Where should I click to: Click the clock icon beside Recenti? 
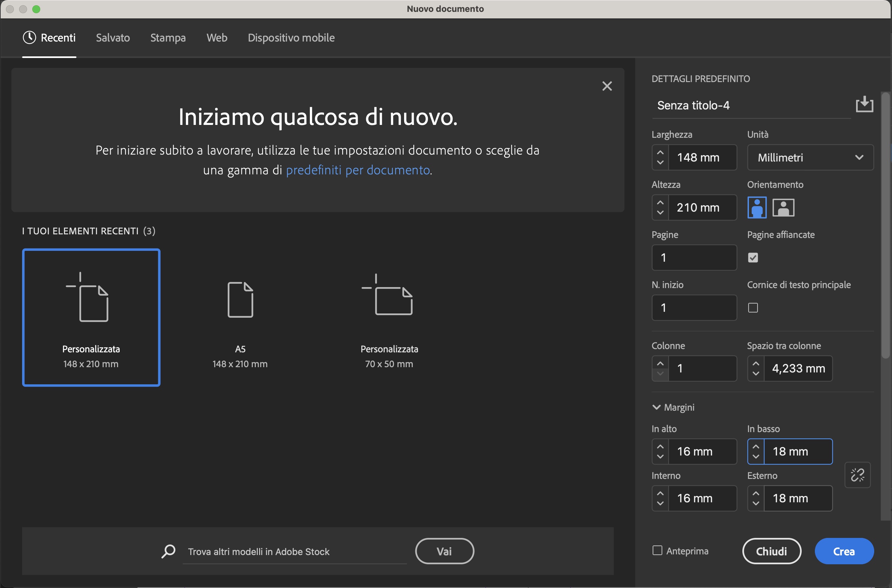(x=30, y=38)
